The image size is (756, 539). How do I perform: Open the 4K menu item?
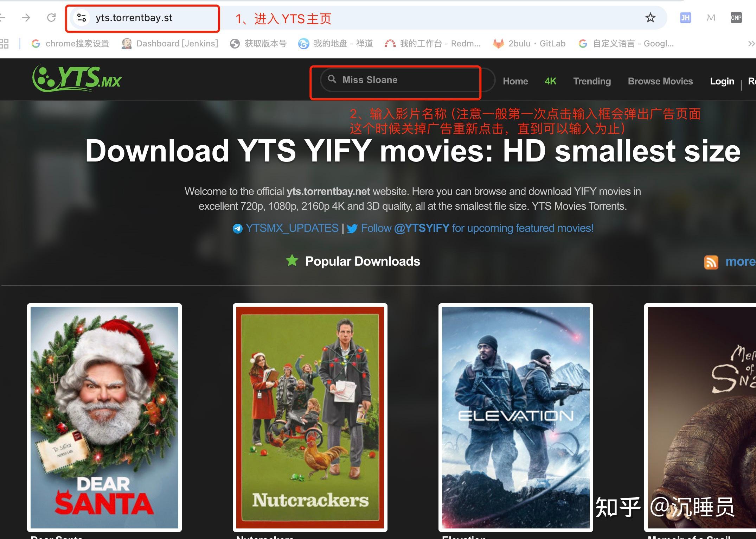click(x=550, y=81)
